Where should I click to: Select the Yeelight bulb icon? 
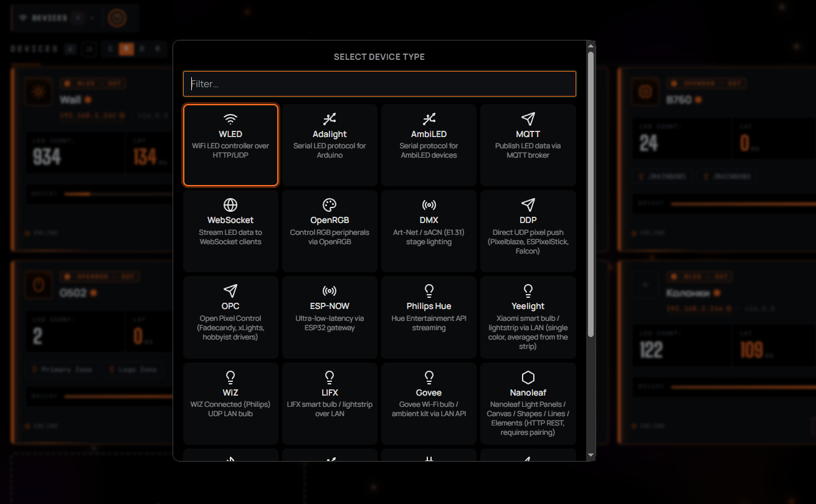[x=528, y=291]
